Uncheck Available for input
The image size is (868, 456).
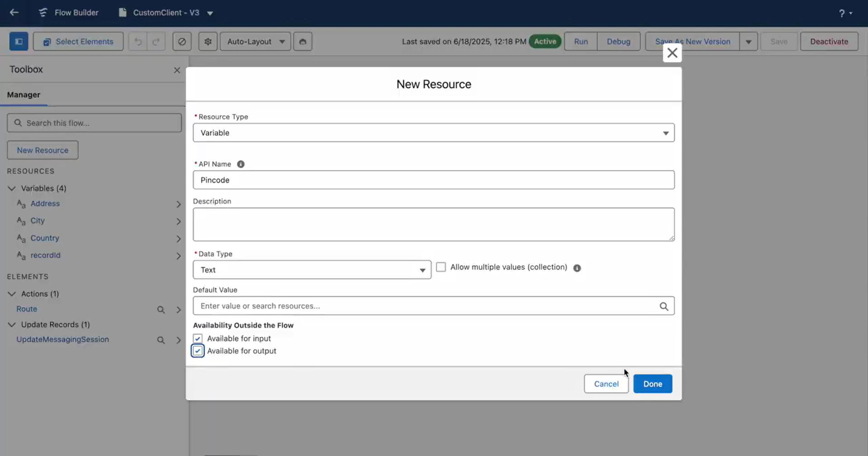(x=198, y=338)
